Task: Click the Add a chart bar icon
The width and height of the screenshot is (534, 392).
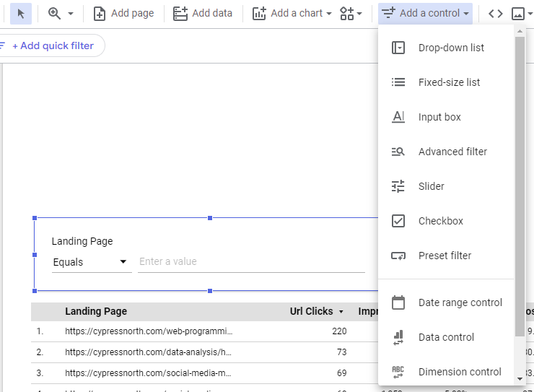Action: click(x=259, y=14)
